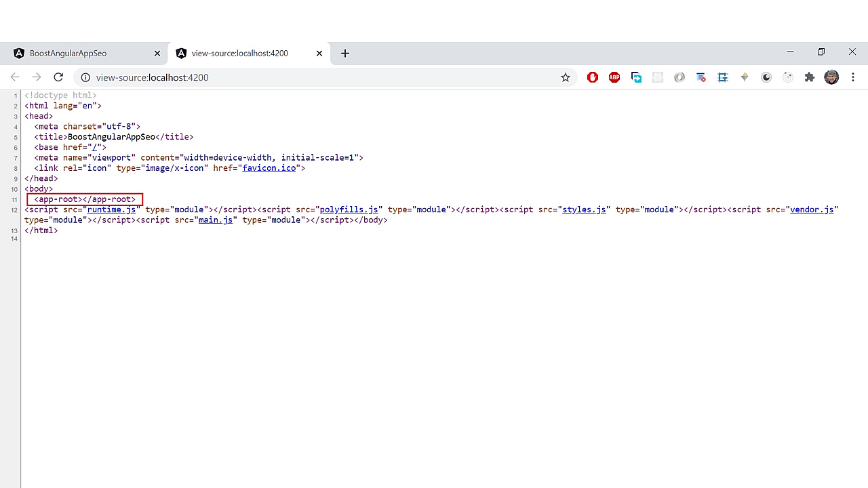Open the extensions puzzle piece menu
The image size is (868, 488).
(x=809, y=77)
